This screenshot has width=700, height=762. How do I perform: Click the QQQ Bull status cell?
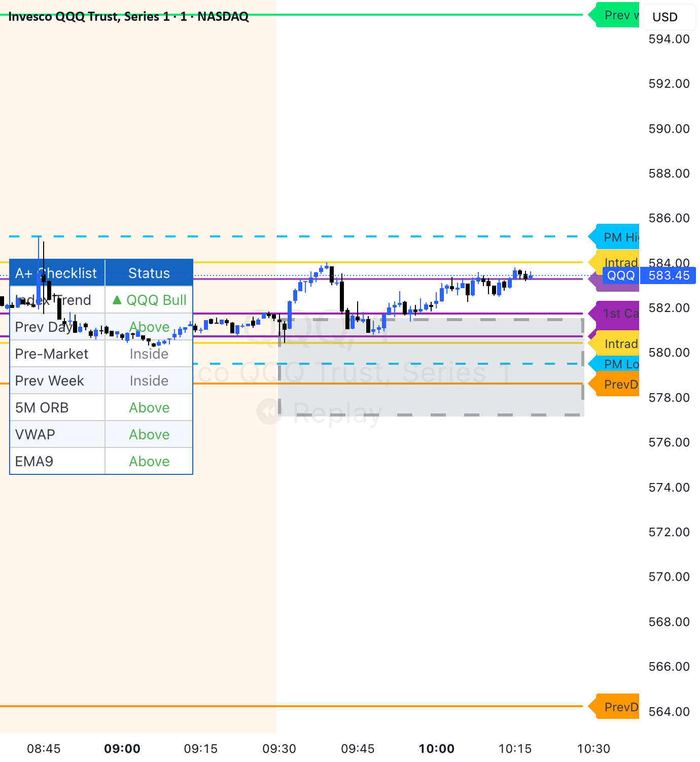tap(149, 300)
